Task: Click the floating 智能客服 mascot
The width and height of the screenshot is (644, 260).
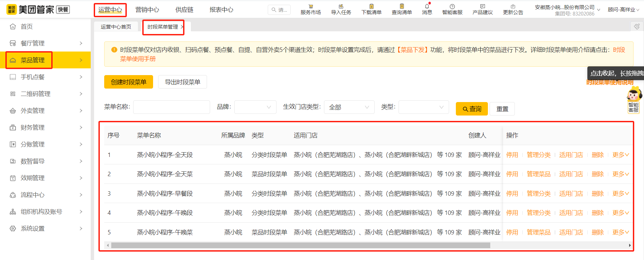Action: (x=634, y=100)
